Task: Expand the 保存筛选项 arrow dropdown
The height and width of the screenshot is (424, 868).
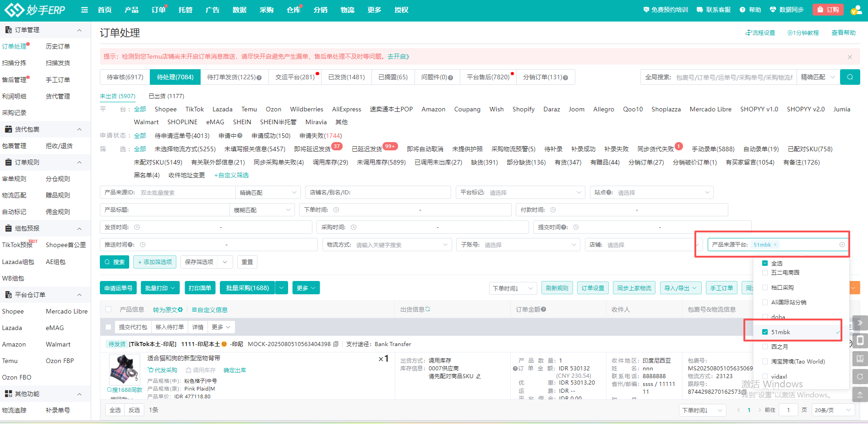Action: [x=225, y=262]
